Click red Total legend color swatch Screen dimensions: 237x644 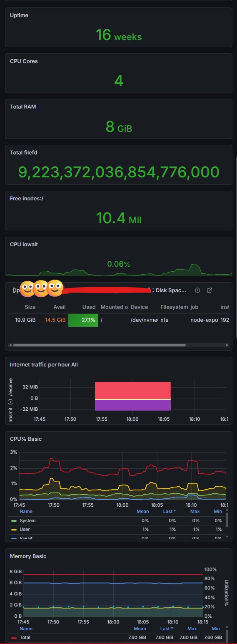coord(14,637)
